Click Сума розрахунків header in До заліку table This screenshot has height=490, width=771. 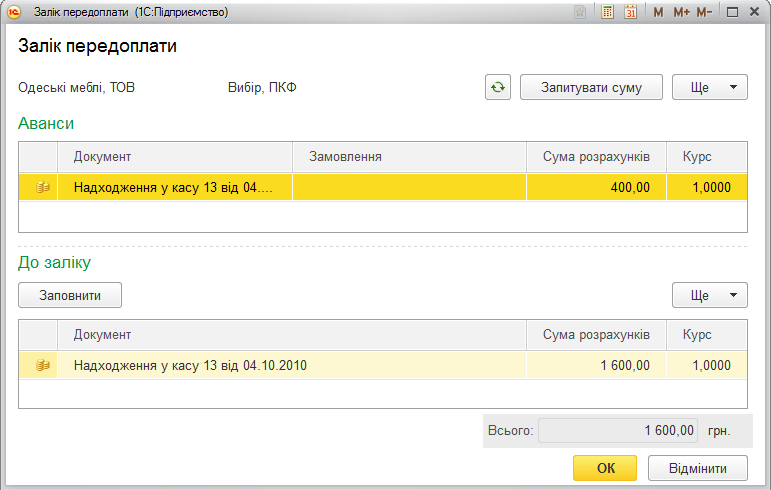pos(596,335)
